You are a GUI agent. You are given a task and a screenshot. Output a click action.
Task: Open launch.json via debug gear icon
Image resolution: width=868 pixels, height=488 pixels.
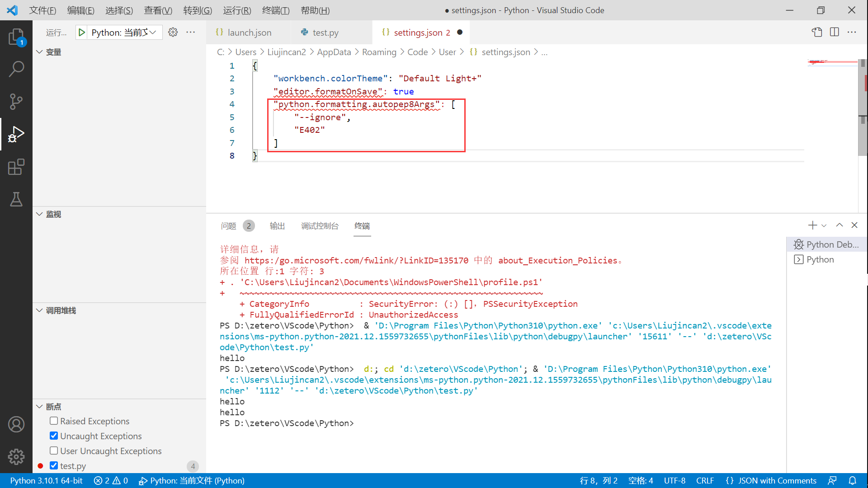(173, 33)
